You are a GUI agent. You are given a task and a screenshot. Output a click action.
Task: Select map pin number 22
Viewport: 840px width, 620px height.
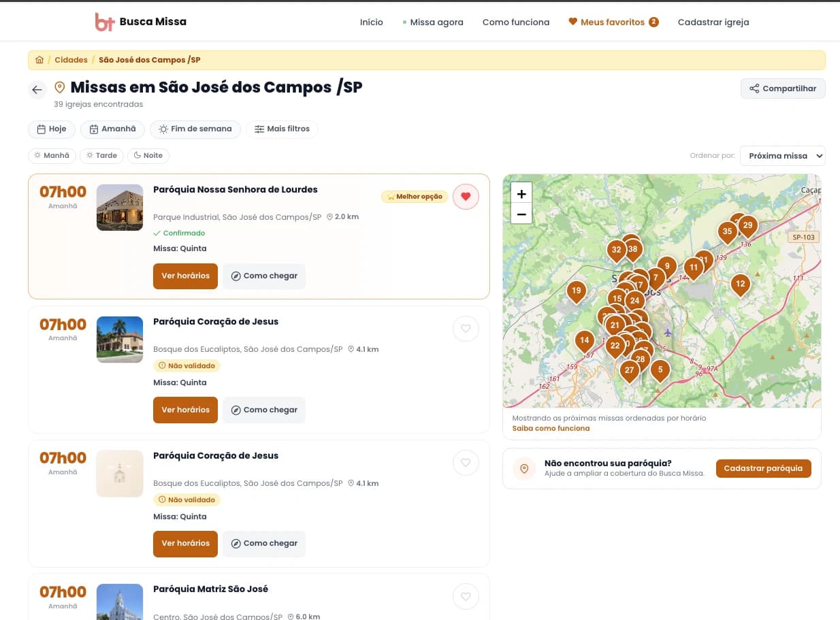[x=615, y=346]
